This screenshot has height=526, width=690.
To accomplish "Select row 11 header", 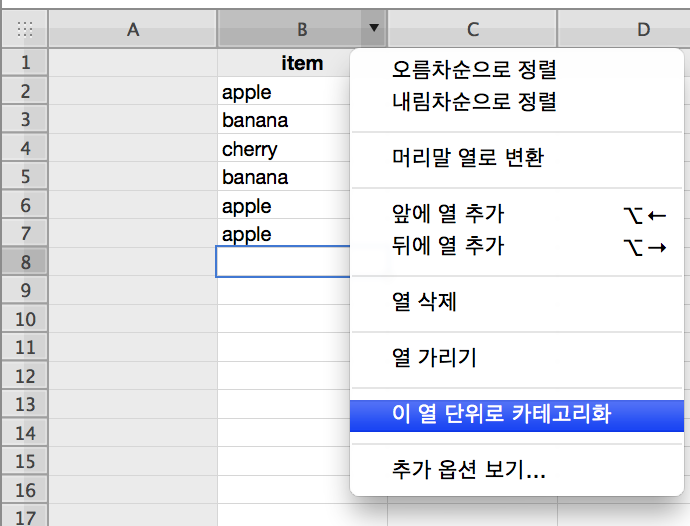I will (25, 347).
